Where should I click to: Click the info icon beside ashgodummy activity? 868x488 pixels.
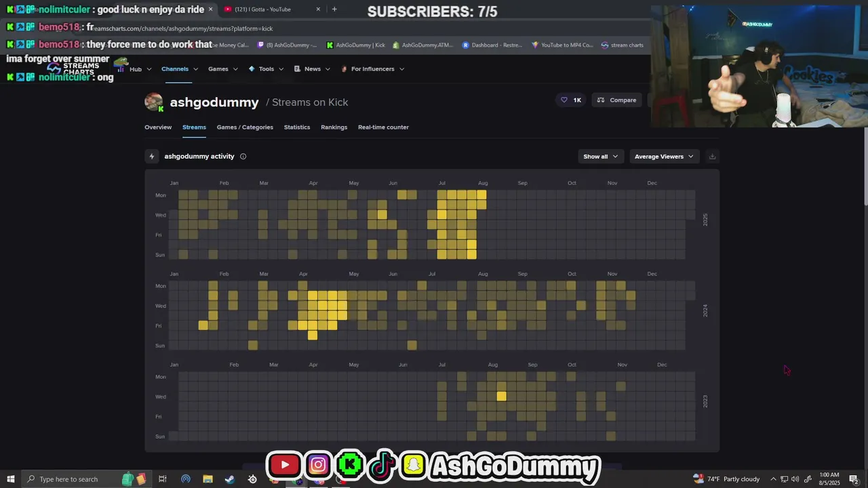tap(243, 157)
